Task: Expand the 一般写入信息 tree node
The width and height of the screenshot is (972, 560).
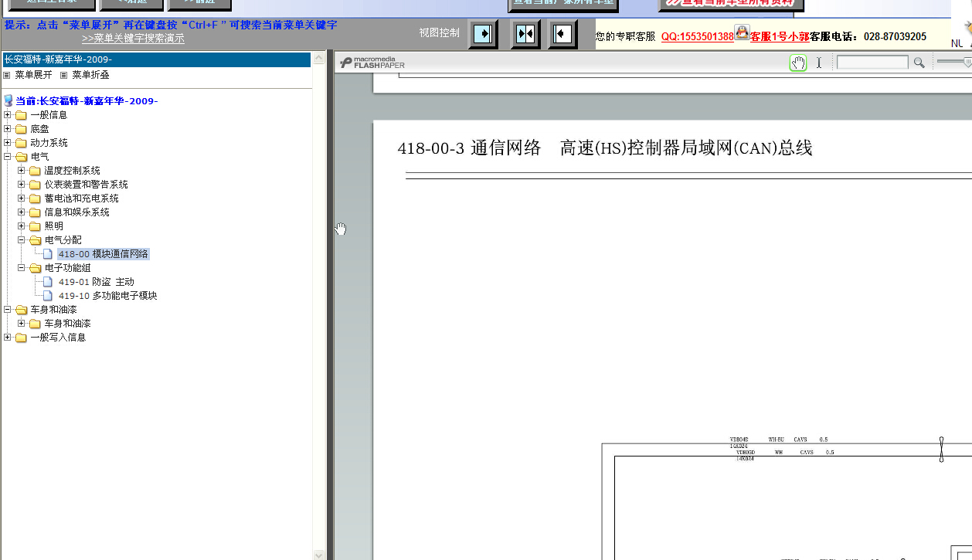Action: 8,338
